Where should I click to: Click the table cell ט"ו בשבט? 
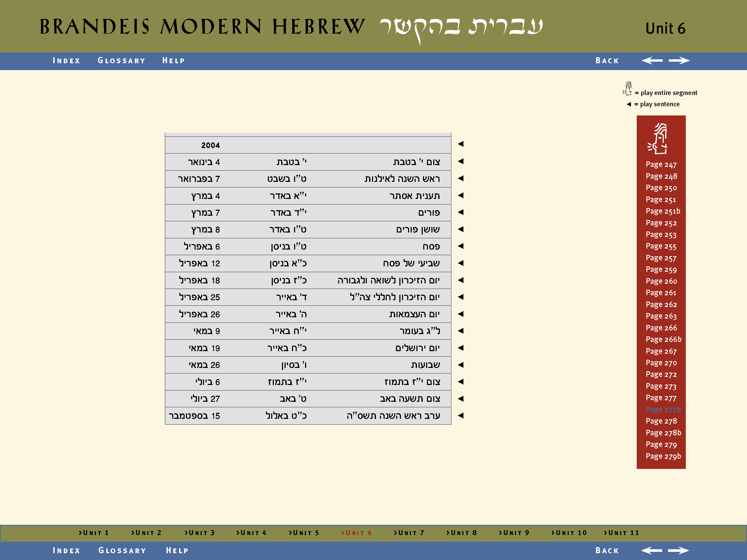(x=287, y=178)
